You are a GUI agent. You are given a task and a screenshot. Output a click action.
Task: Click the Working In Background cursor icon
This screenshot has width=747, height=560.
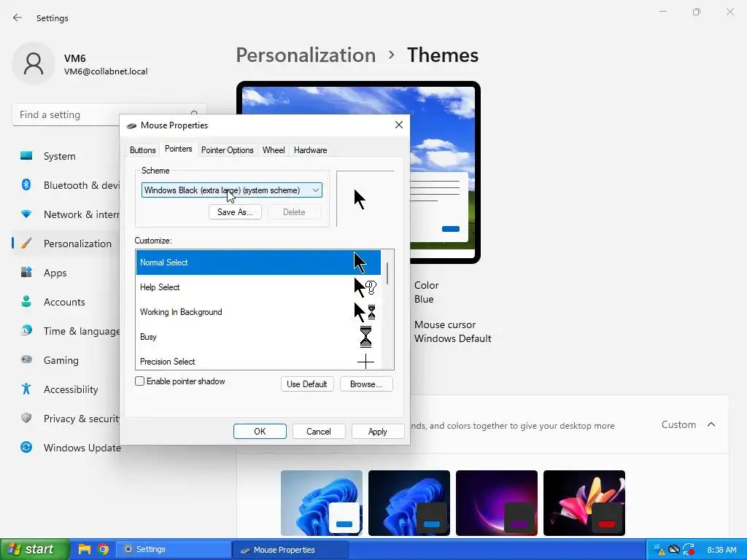pyautogui.click(x=365, y=312)
